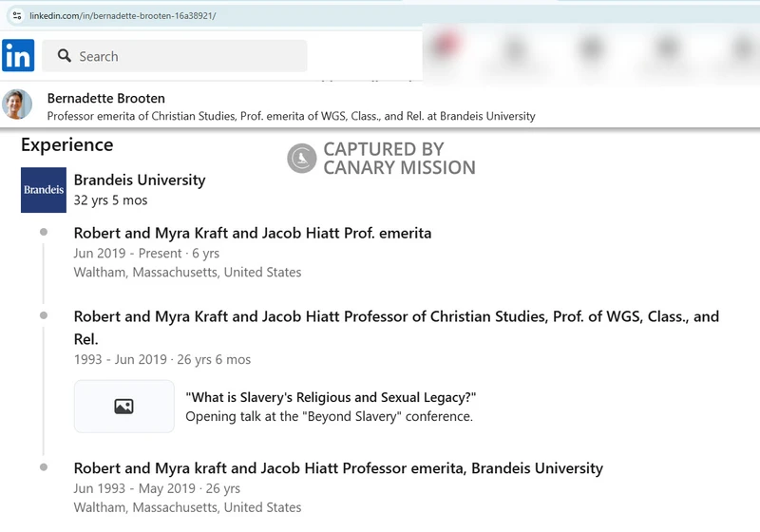
Task: Click the site settings icon in address bar
Action: point(17,15)
